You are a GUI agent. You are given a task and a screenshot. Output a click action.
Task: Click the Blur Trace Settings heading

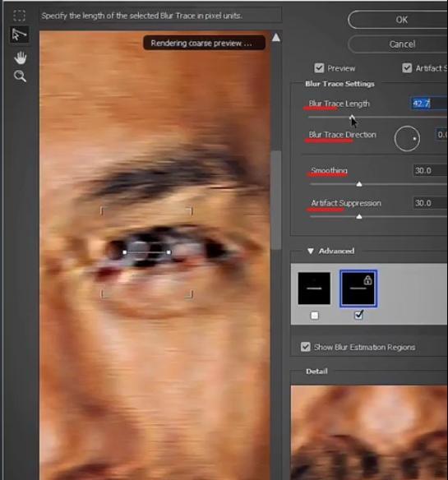coord(339,84)
